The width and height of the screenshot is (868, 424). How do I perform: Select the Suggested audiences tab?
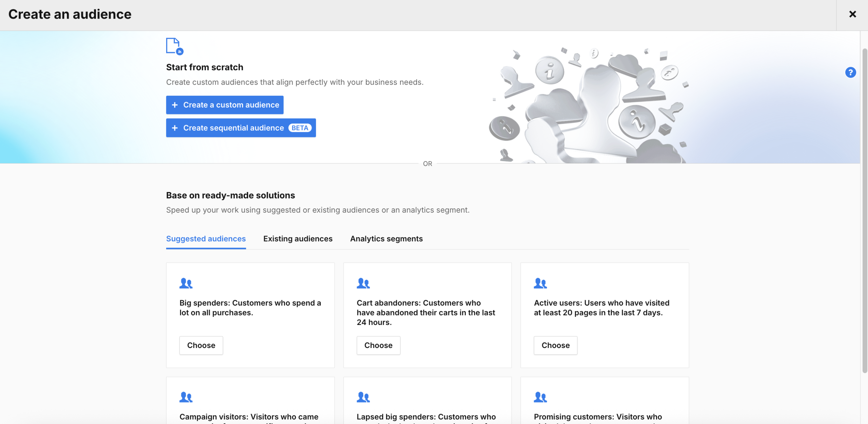[x=206, y=238]
